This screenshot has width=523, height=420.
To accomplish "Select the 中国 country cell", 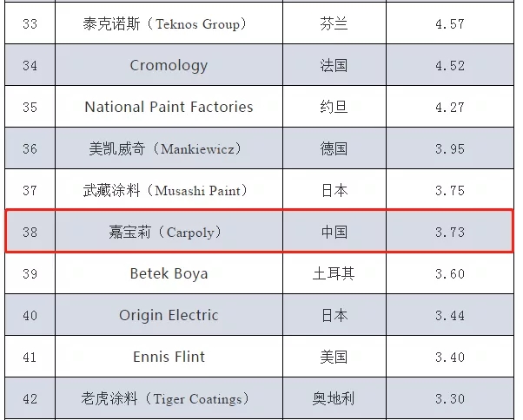I will [334, 232].
